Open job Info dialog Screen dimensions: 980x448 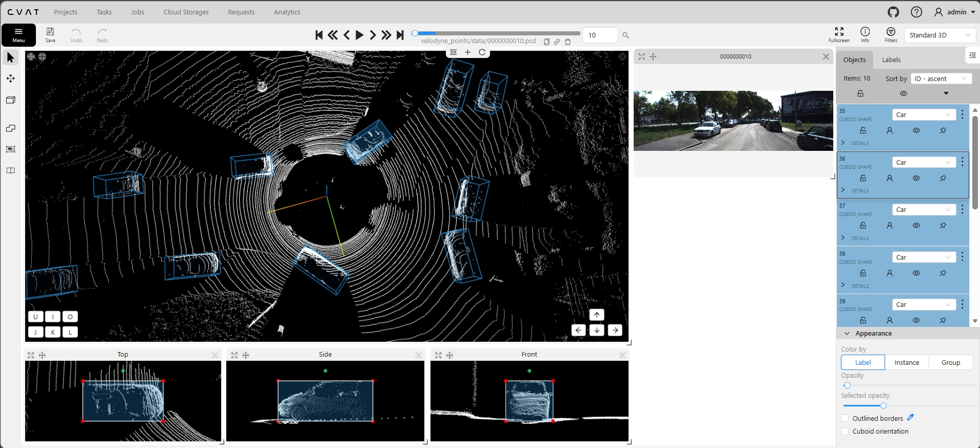pos(865,35)
